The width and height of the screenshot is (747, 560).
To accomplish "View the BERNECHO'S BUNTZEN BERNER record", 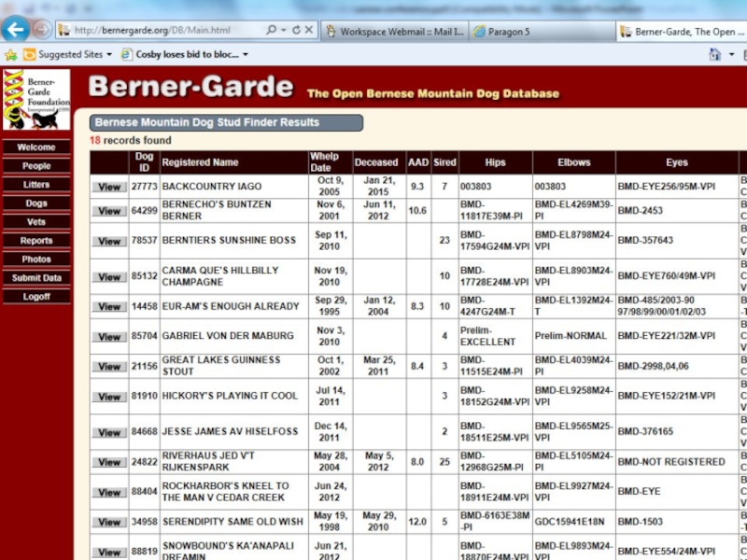I will coord(109,211).
